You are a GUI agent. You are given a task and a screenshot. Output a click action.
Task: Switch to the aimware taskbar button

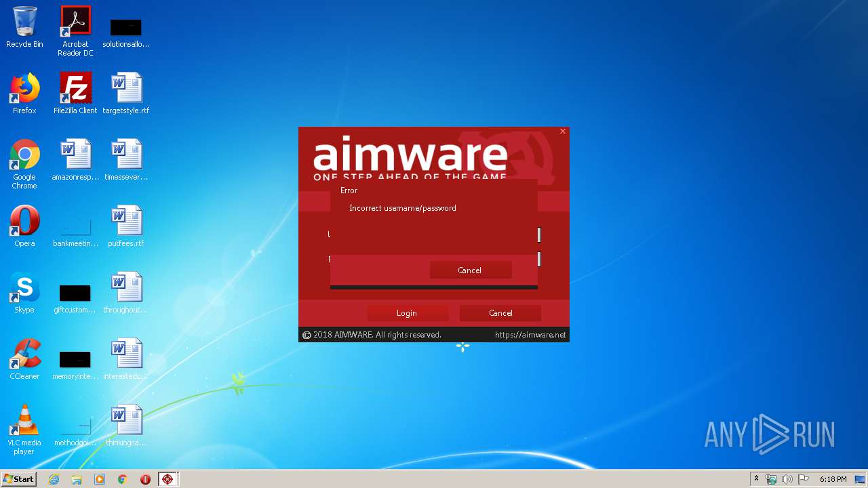coord(167,479)
